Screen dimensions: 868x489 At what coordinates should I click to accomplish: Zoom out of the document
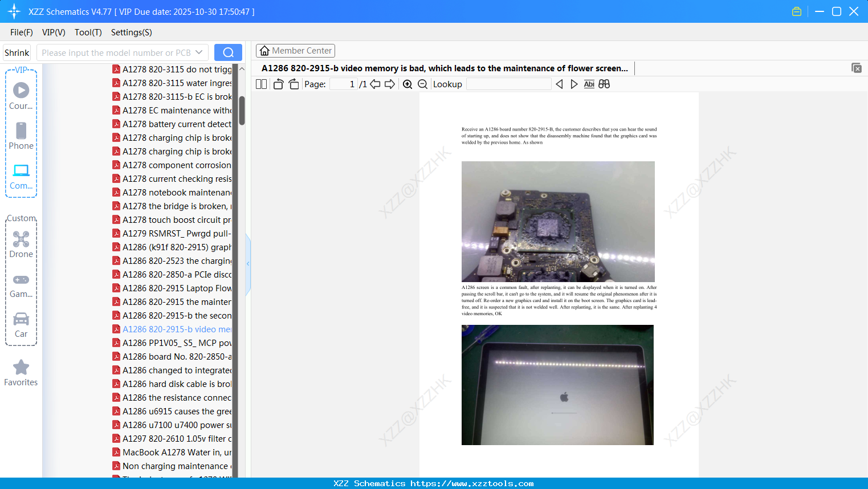[422, 84]
